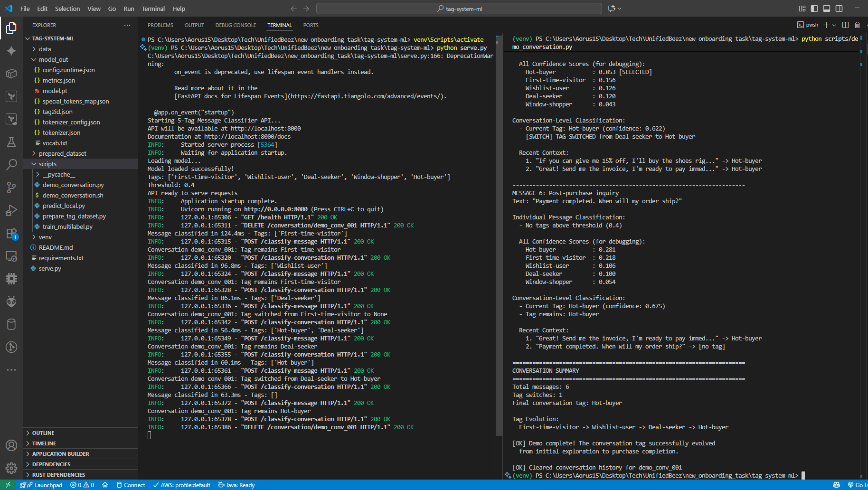Open Launchpad from the status bar
This screenshot has width=868, height=490.
42,485
